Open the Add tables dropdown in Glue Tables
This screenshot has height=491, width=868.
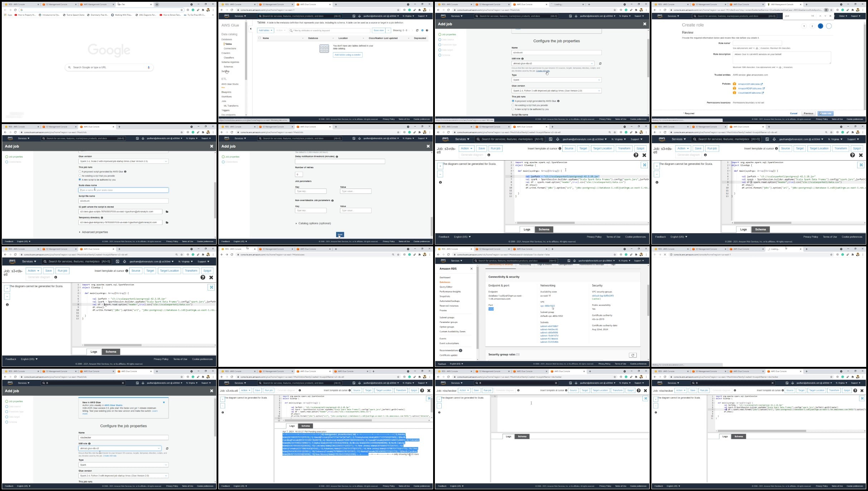tap(266, 30)
